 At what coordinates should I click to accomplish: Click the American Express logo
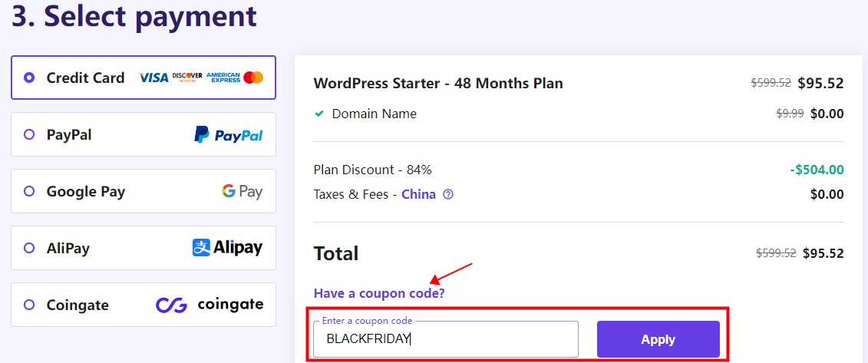pyautogui.click(x=223, y=78)
